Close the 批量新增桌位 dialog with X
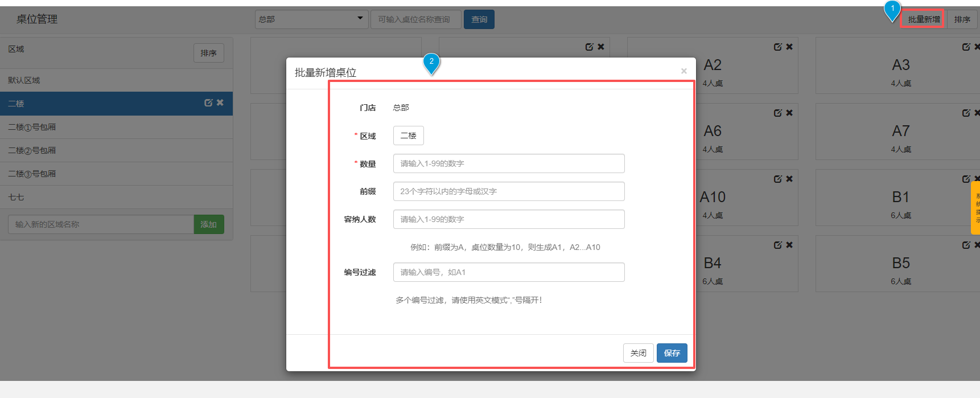Screen dimensions: 980x398 tap(683, 71)
